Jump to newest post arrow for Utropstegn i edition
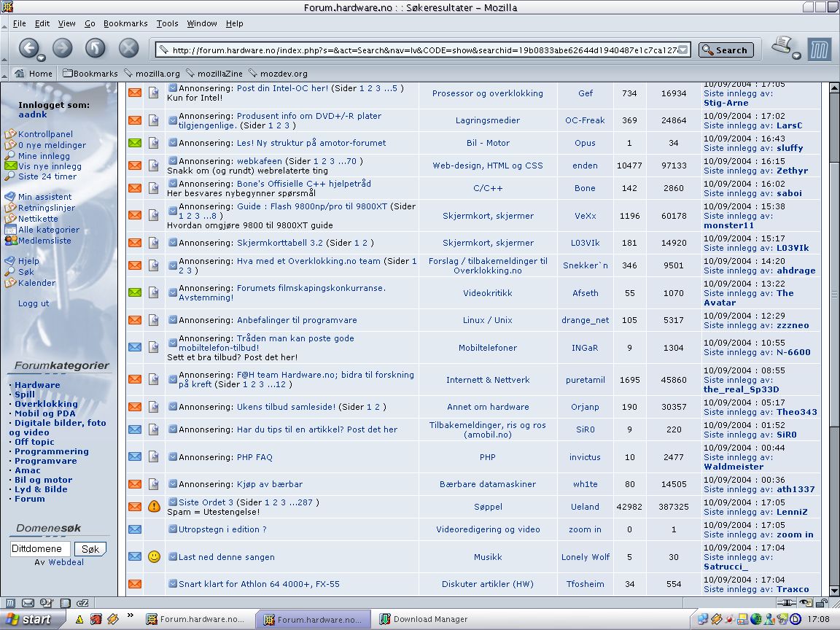The height and width of the screenshot is (630, 840). (x=173, y=529)
